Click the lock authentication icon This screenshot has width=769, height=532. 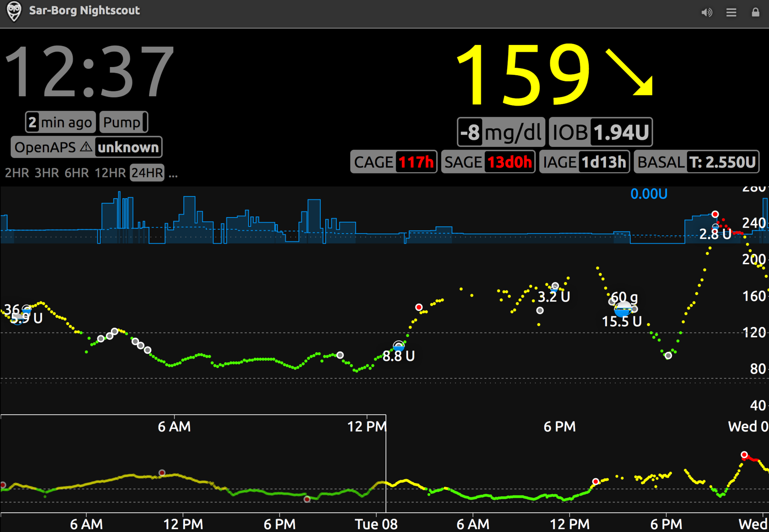point(755,13)
